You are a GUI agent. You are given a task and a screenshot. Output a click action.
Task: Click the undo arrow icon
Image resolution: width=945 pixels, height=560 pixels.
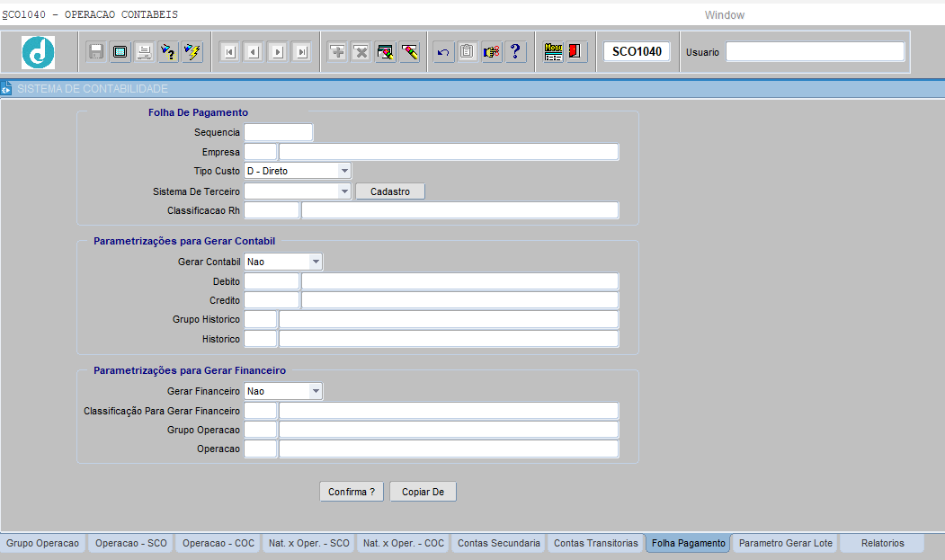pos(442,52)
